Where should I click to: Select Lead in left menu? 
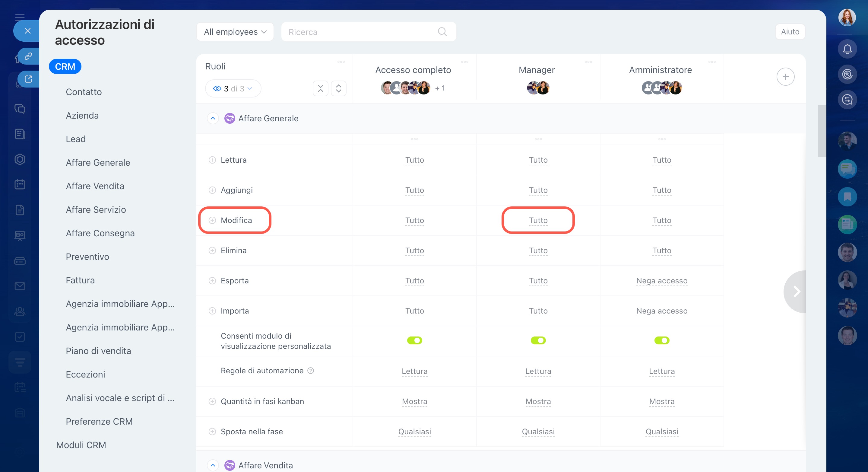pyautogui.click(x=75, y=139)
